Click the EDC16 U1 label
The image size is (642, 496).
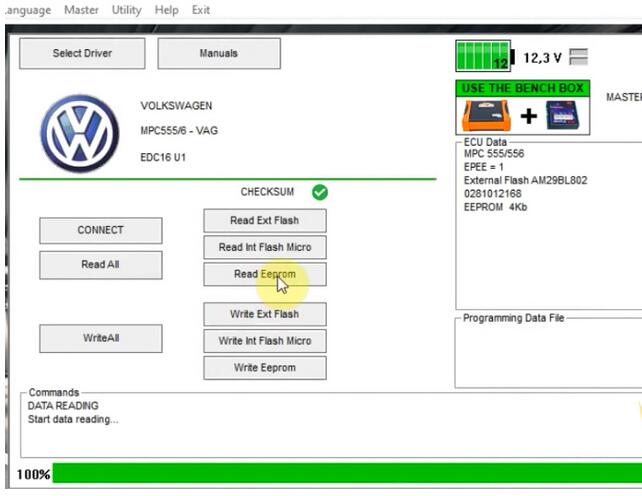[163, 157]
